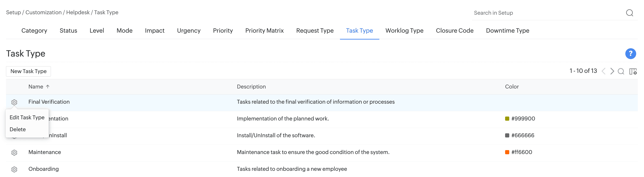
Task: Click the table search magnifier icon
Action: click(x=621, y=71)
